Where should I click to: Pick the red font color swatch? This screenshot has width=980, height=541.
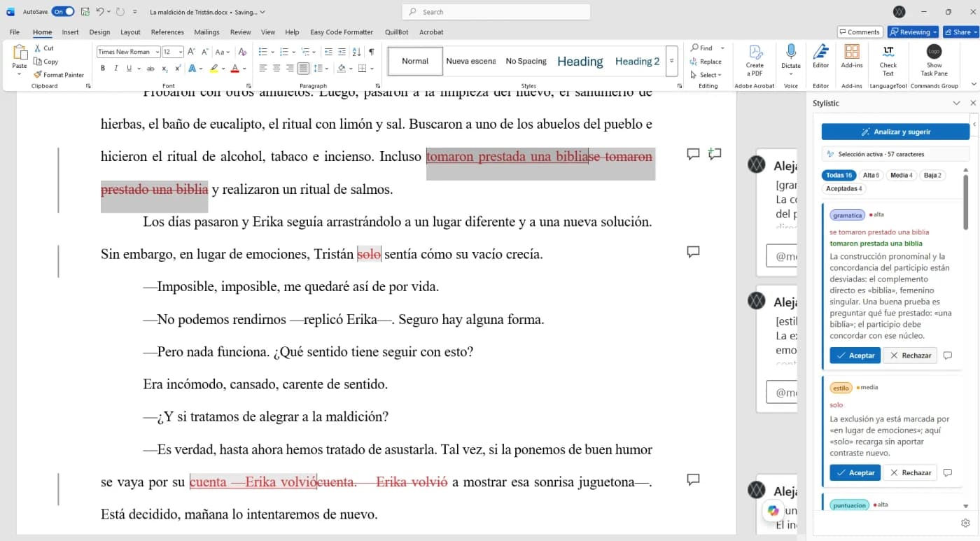234,69
